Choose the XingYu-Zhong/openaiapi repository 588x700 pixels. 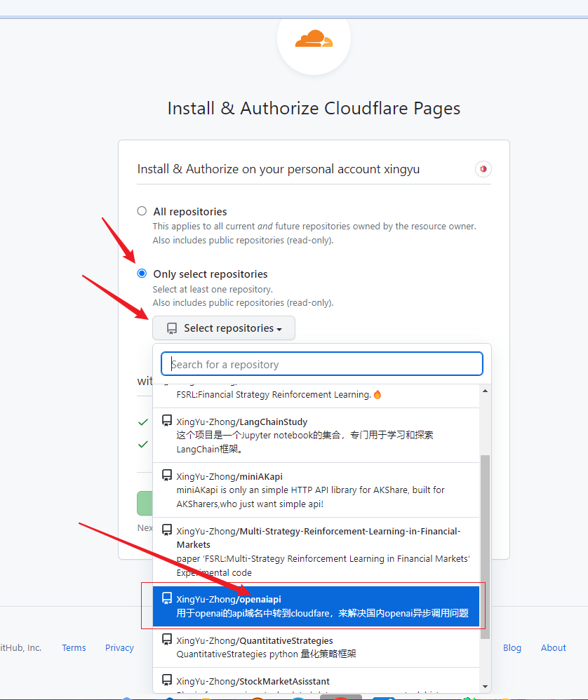[x=316, y=606]
